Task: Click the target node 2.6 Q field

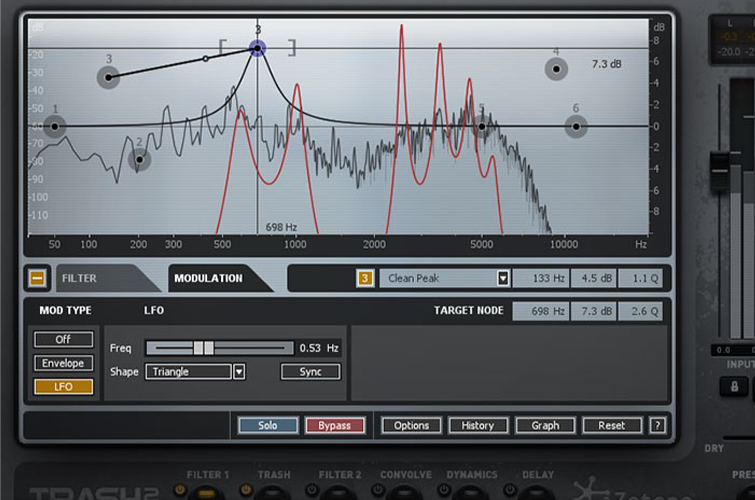Action: (640, 311)
